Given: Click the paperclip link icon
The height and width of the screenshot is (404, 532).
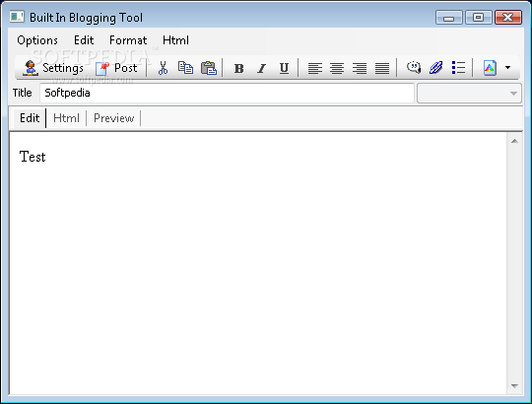Looking at the screenshot, I should click(x=435, y=68).
